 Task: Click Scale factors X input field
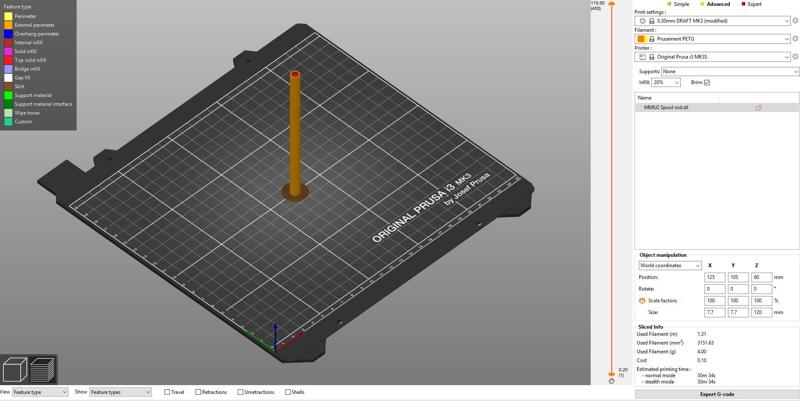pos(714,300)
